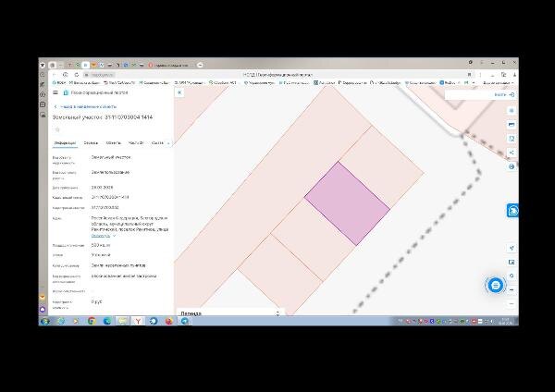Viewport: 555px width, 392px height.
Task: Open Chrome from the taskbar
Action: coord(92,321)
